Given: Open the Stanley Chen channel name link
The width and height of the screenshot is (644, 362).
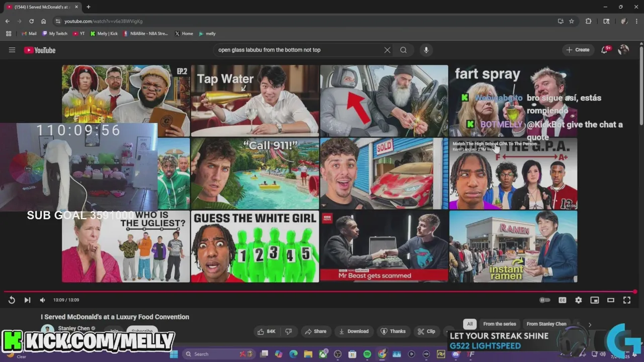Looking at the screenshot, I should (x=74, y=328).
